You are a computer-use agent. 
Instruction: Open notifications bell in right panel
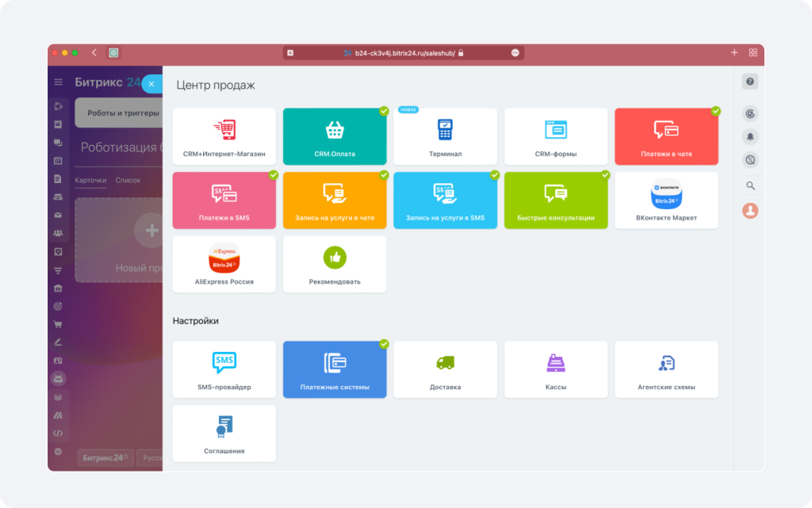click(750, 136)
